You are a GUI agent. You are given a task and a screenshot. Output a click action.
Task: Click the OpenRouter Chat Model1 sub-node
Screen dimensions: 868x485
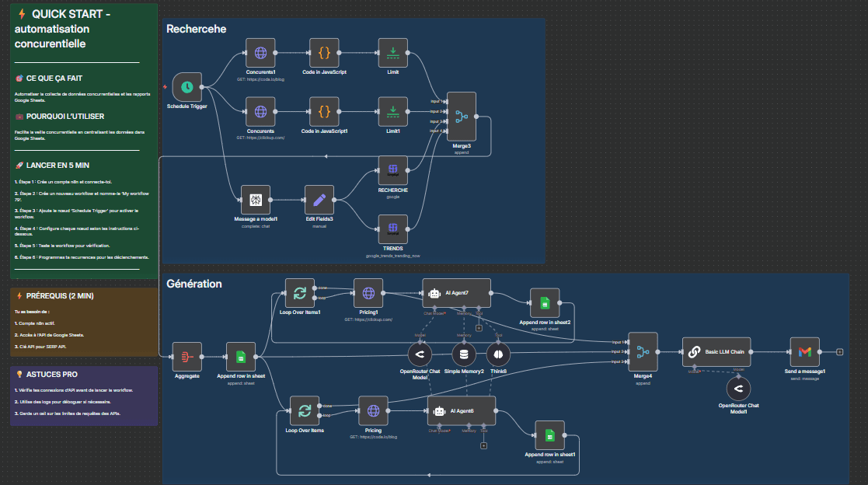coord(738,388)
